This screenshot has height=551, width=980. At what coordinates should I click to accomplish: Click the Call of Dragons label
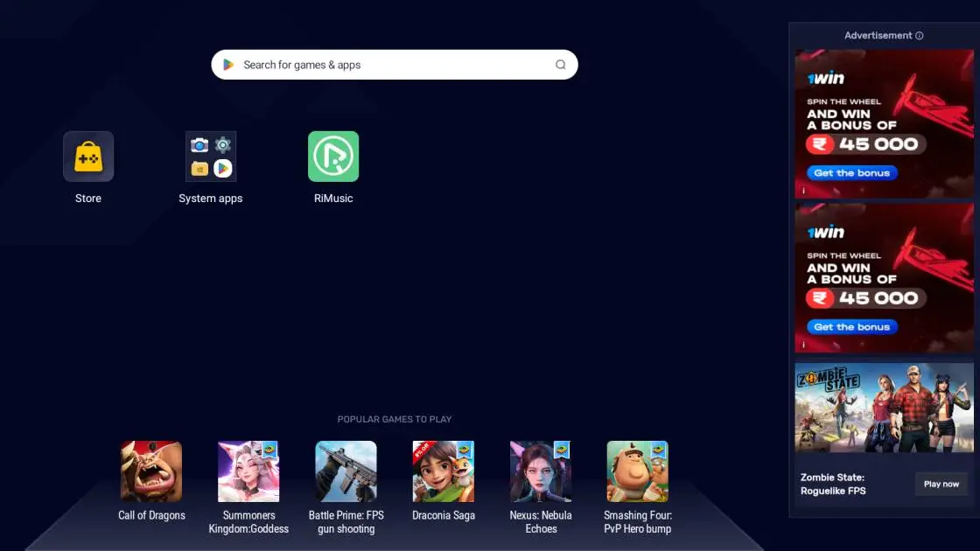coord(152,515)
